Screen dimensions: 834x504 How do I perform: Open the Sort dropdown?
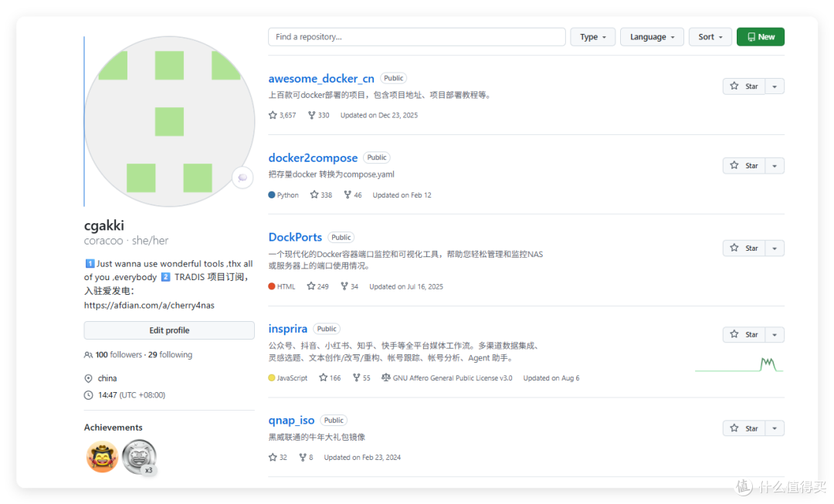710,37
